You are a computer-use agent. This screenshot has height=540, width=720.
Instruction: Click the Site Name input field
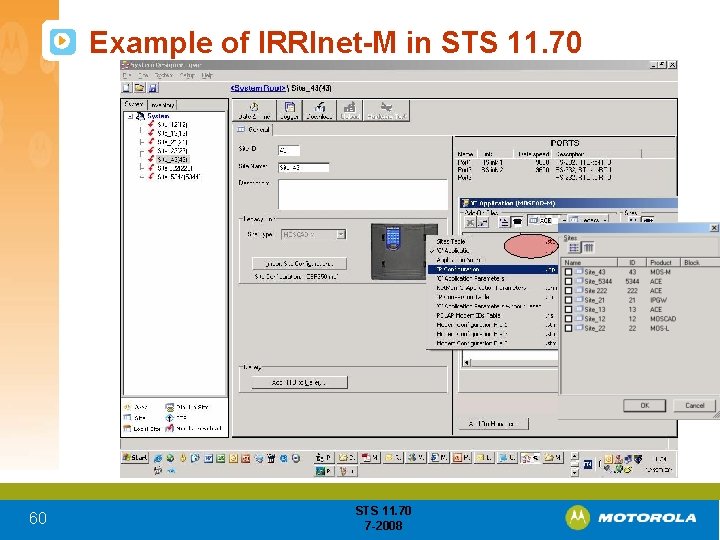(x=304, y=167)
